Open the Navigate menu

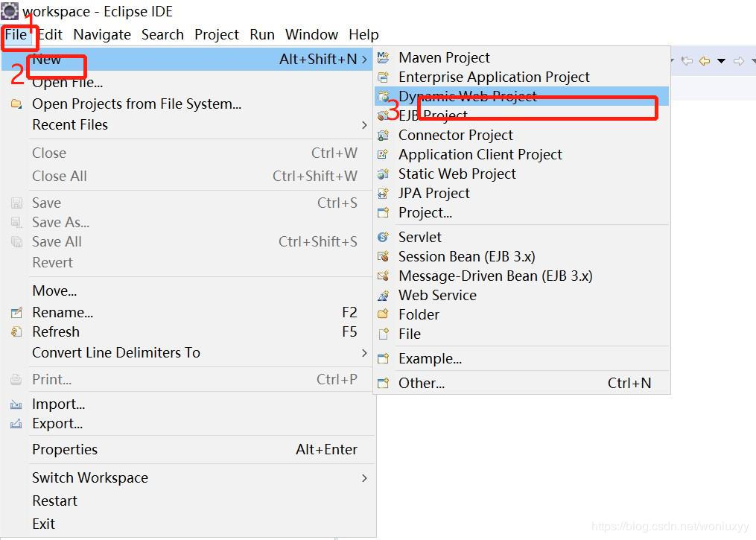102,35
